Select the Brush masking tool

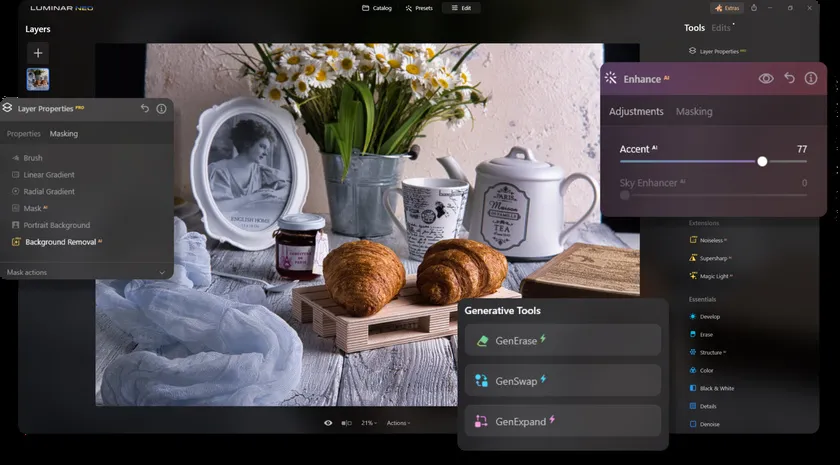[x=32, y=158]
